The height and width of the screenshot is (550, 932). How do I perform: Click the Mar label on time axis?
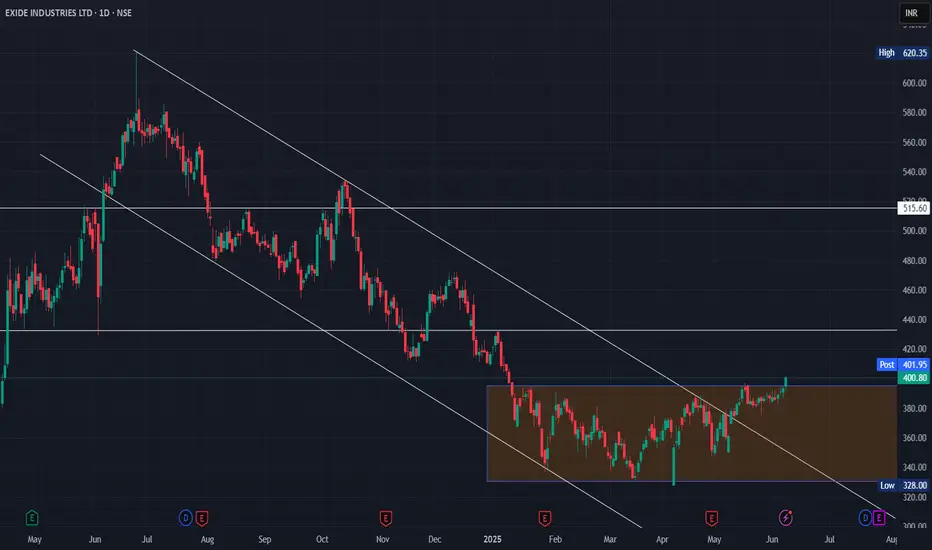610,539
